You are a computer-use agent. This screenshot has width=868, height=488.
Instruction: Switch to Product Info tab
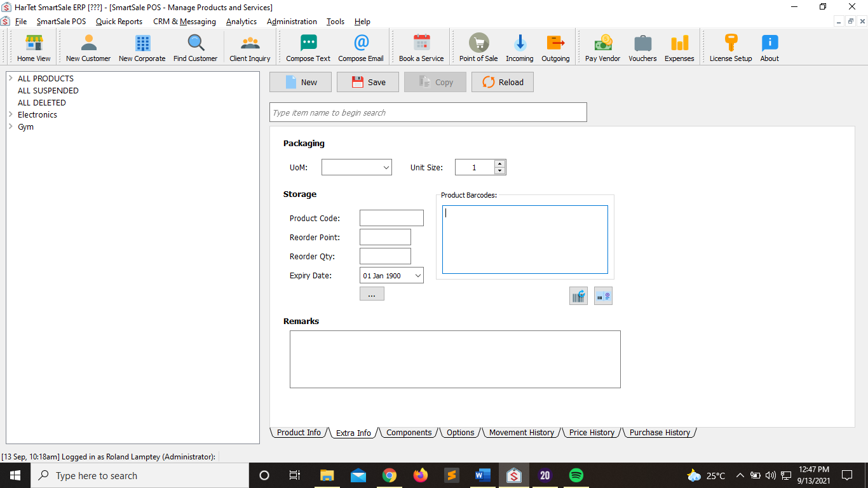coord(299,433)
